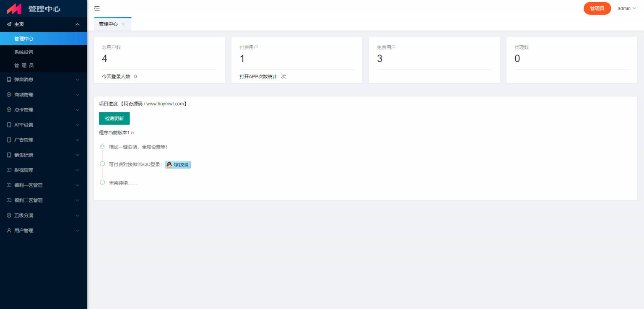Click timeline circle beside 可付费对接微信/QQ登录
644x309 pixels.
102,164
